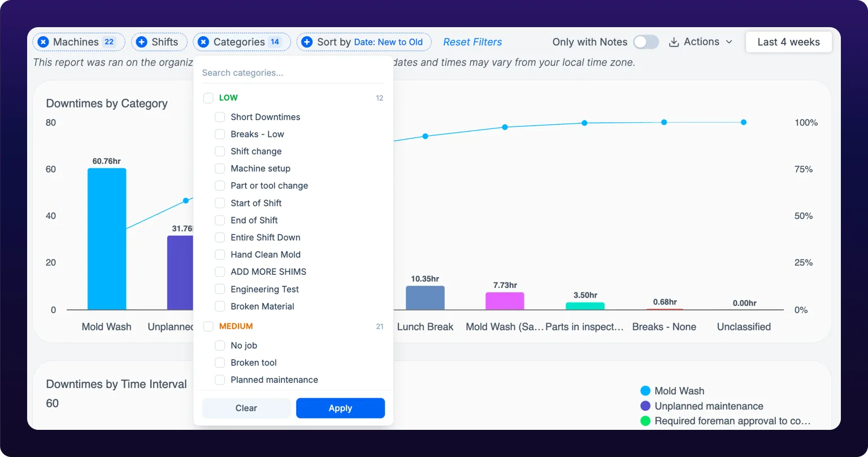Select the Broken Material option
Screen dimensions: 868x457
[x=262, y=307]
